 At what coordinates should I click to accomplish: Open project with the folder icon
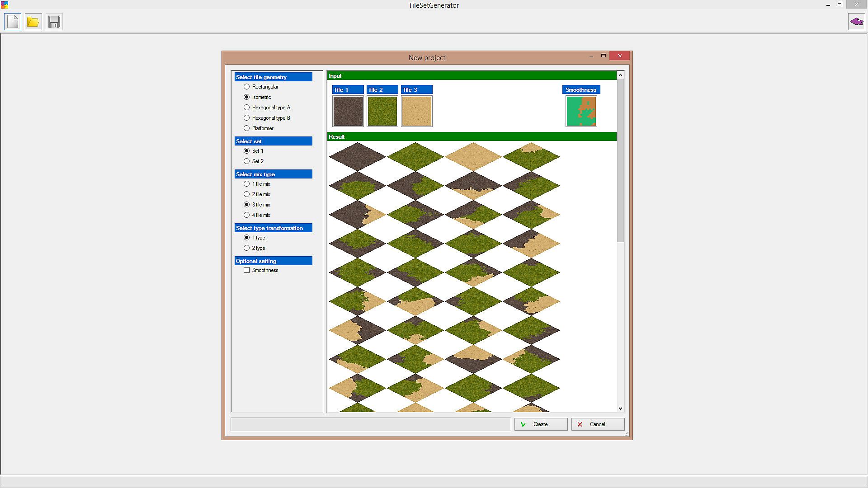[33, 22]
